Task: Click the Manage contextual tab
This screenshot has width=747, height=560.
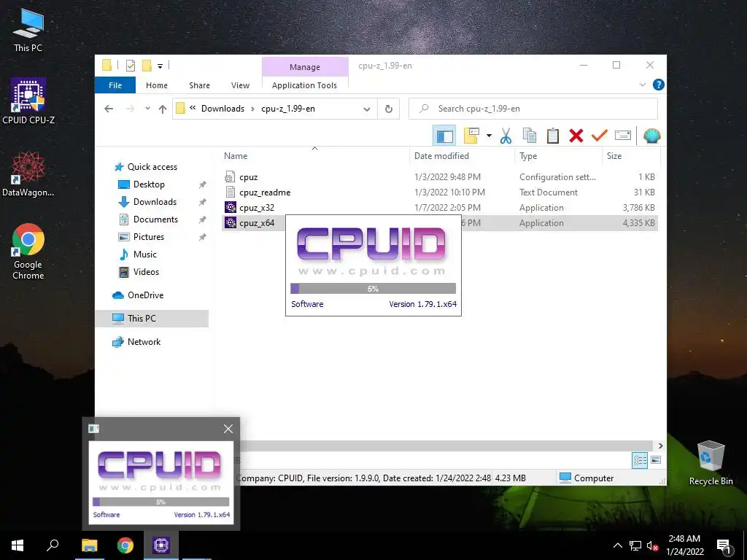Action: click(x=305, y=67)
